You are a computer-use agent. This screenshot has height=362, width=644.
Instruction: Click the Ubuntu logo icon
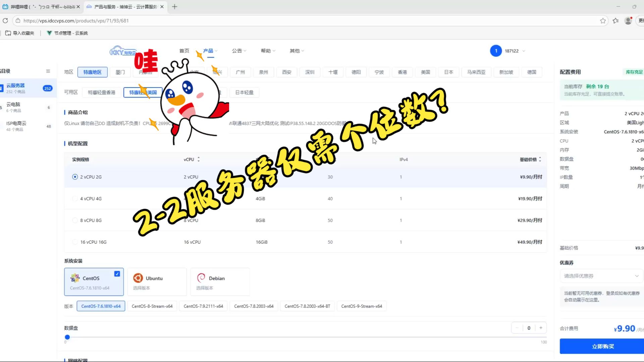point(138,278)
